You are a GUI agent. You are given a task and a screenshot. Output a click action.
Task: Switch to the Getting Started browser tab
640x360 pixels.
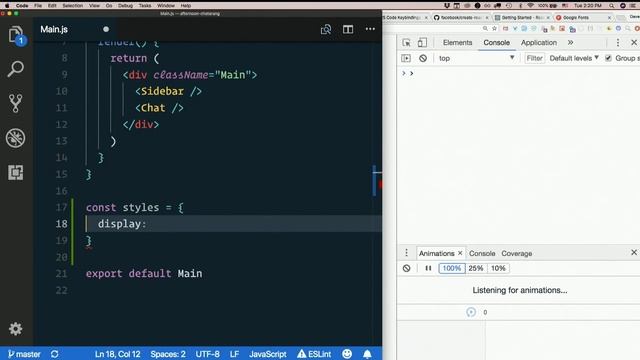pyautogui.click(x=522, y=18)
